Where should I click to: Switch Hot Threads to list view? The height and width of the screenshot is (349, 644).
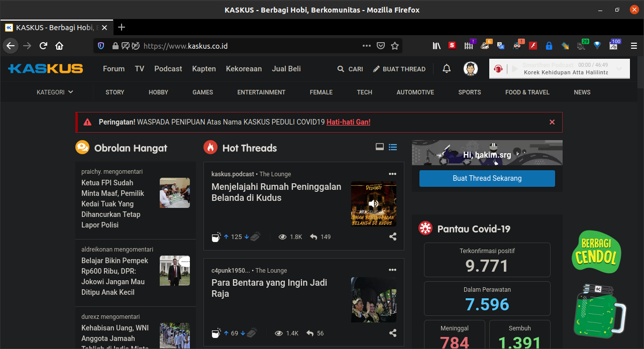click(x=393, y=147)
